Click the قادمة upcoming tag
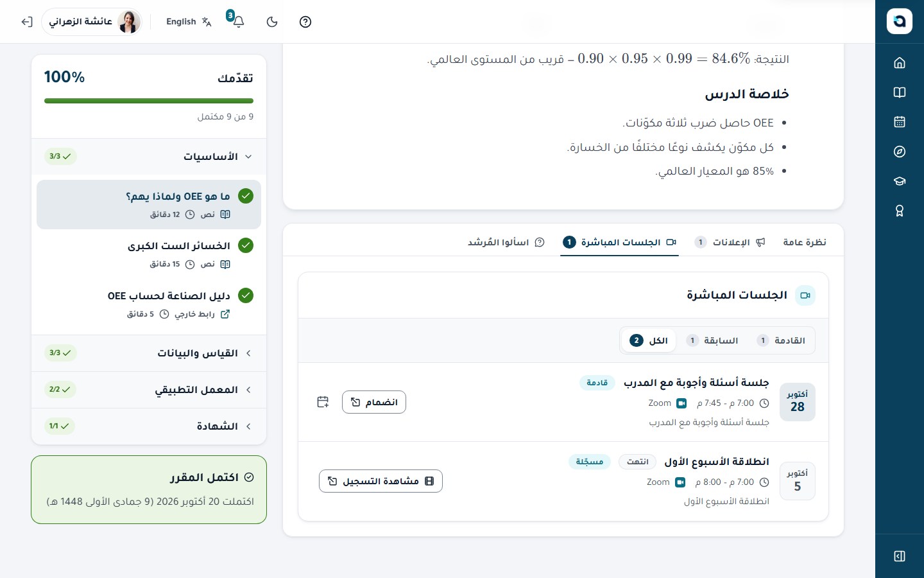 click(x=597, y=383)
